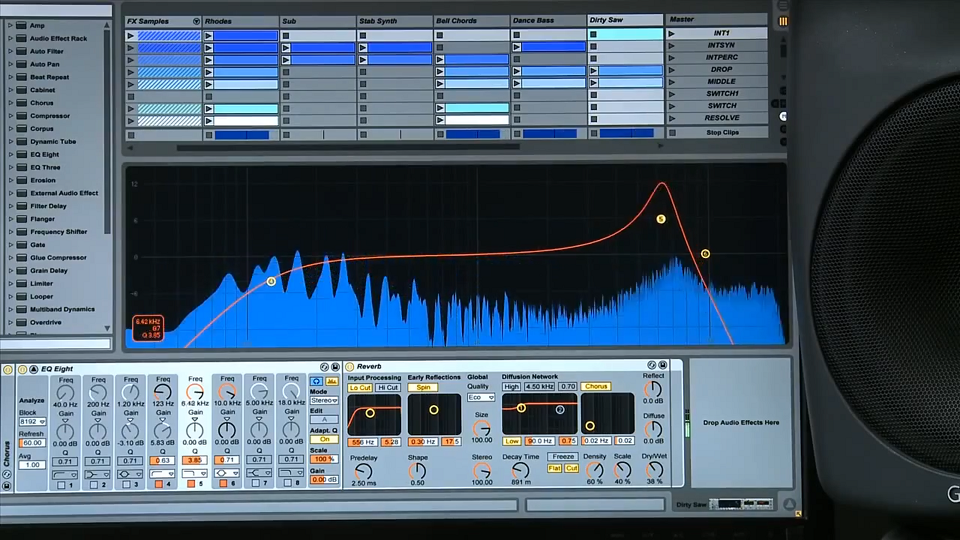Toggle the Reverb Chorus switch
The height and width of the screenshot is (540, 960).
pos(596,386)
